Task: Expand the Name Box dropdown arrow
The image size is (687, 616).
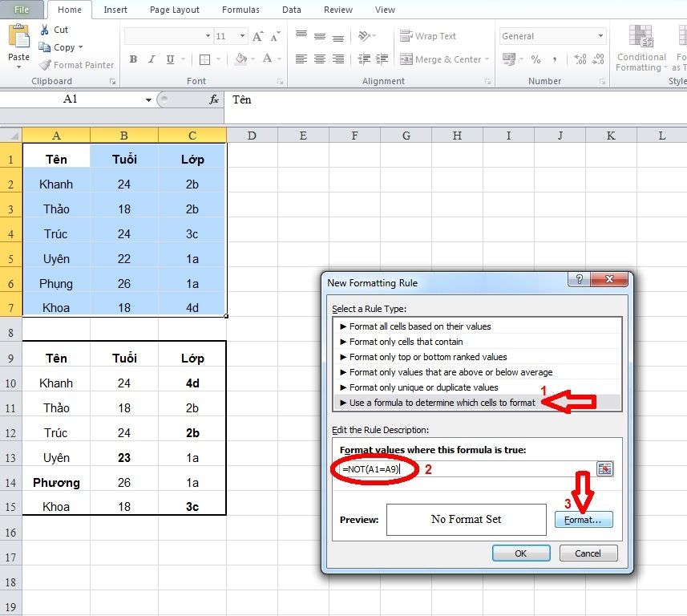Action: (x=148, y=99)
